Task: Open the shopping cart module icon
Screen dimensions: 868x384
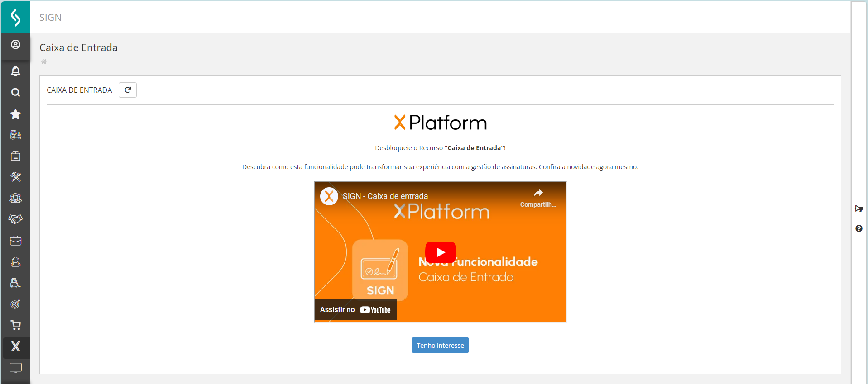Action: [15, 325]
